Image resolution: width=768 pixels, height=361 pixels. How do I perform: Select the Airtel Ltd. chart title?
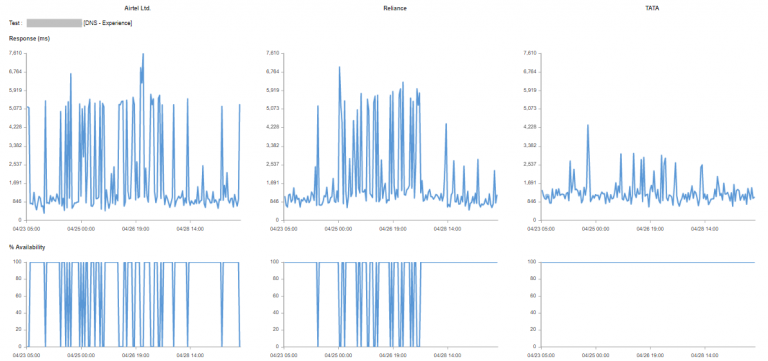point(138,9)
